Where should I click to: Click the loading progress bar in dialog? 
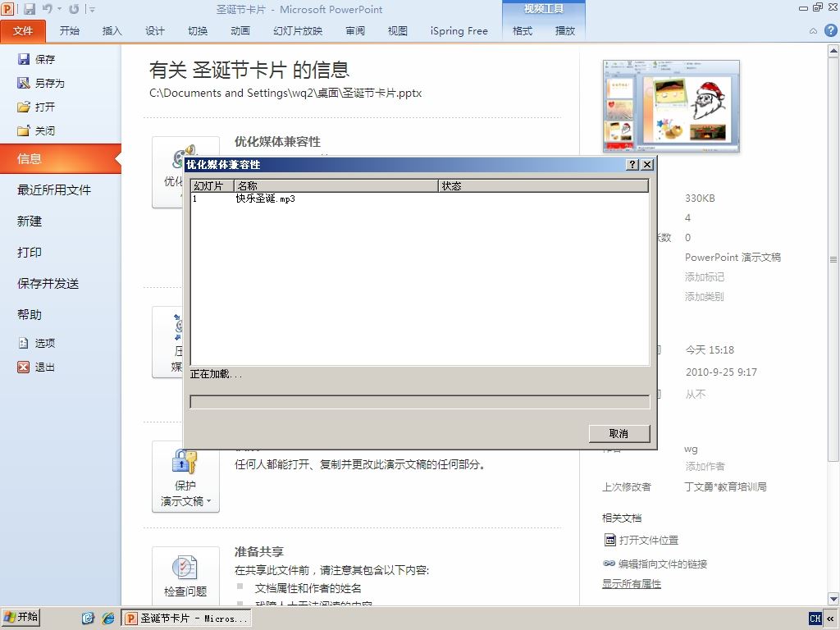tap(420, 402)
